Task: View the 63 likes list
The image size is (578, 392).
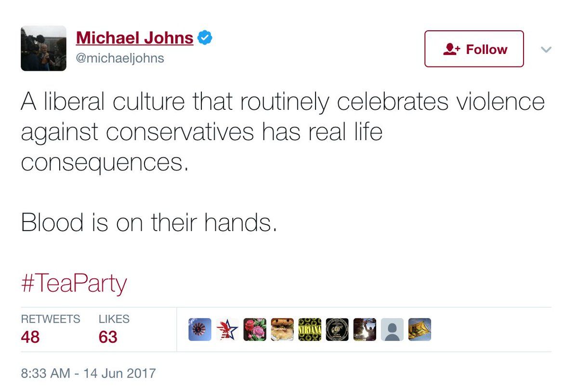Action: coord(108,337)
